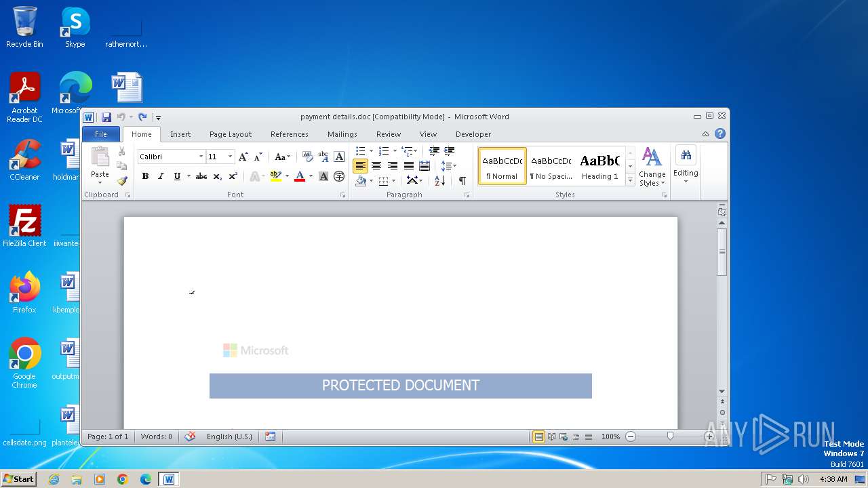Image resolution: width=868 pixels, height=488 pixels.
Task: Open the font name Calibri dropdown
Action: point(201,157)
